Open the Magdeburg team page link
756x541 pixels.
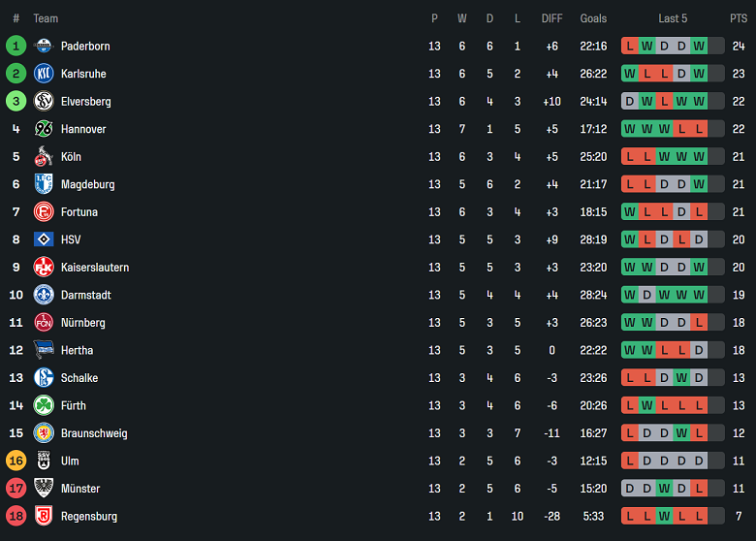[87, 184]
